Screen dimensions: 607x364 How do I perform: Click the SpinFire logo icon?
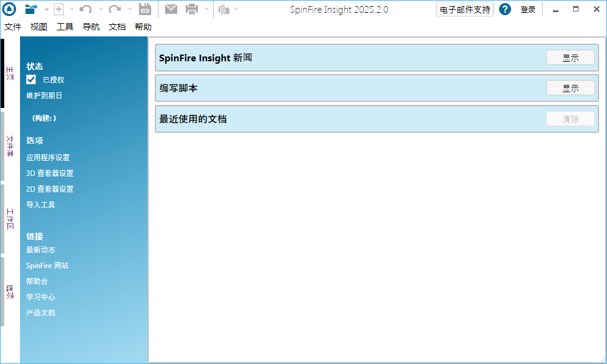coord(9,9)
